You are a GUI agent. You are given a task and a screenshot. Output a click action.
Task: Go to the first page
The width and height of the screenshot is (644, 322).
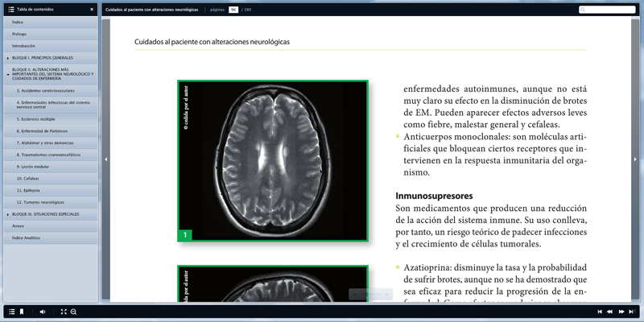600,312
